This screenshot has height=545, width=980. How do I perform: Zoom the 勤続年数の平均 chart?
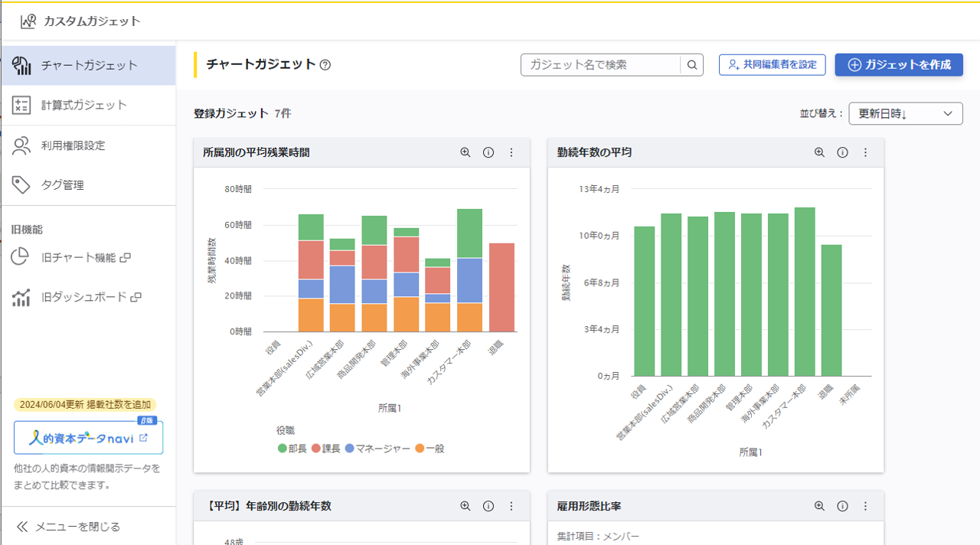click(820, 152)
